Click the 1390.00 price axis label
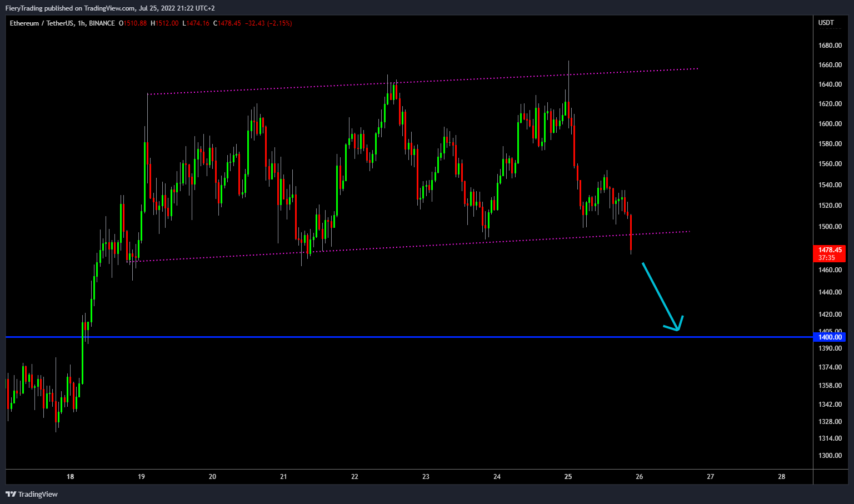 click(x=830, y=348)
